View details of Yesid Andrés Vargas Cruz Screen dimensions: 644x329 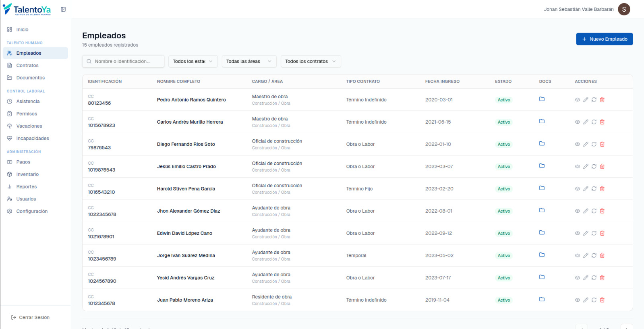[577, 277]
